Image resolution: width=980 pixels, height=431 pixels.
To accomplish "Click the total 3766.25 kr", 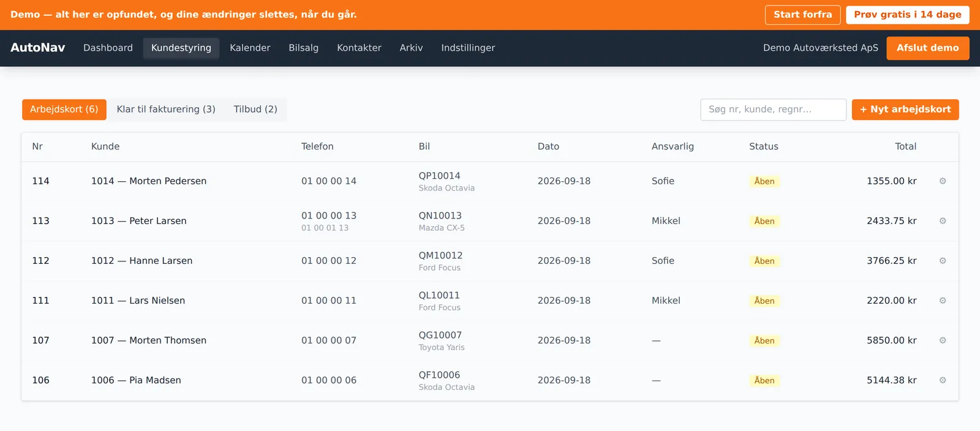I will [x=892, y=261].
